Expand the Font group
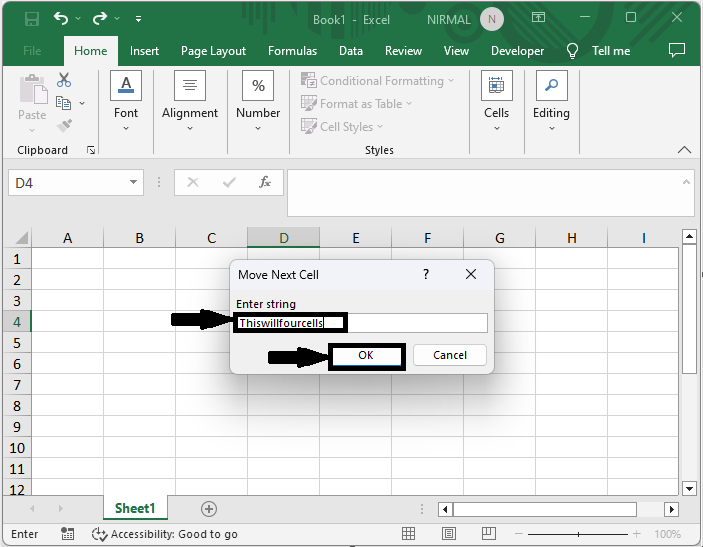The width and height of the screenshot is (703, 547). 126,101
